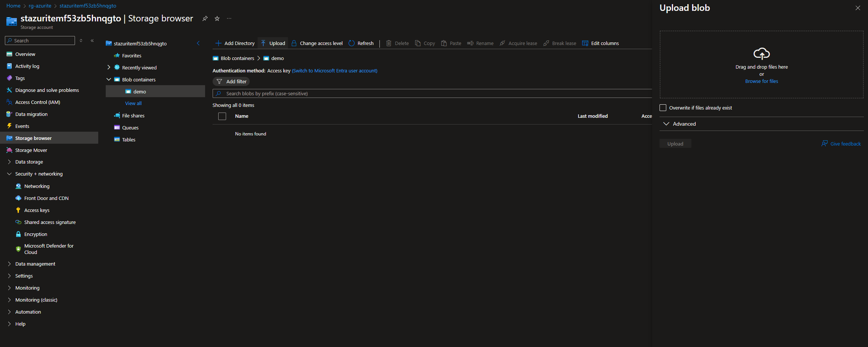The width and height of the screenshot is (868, 347).
Task: Focus search blobs by prefix field
Action: 432,93
